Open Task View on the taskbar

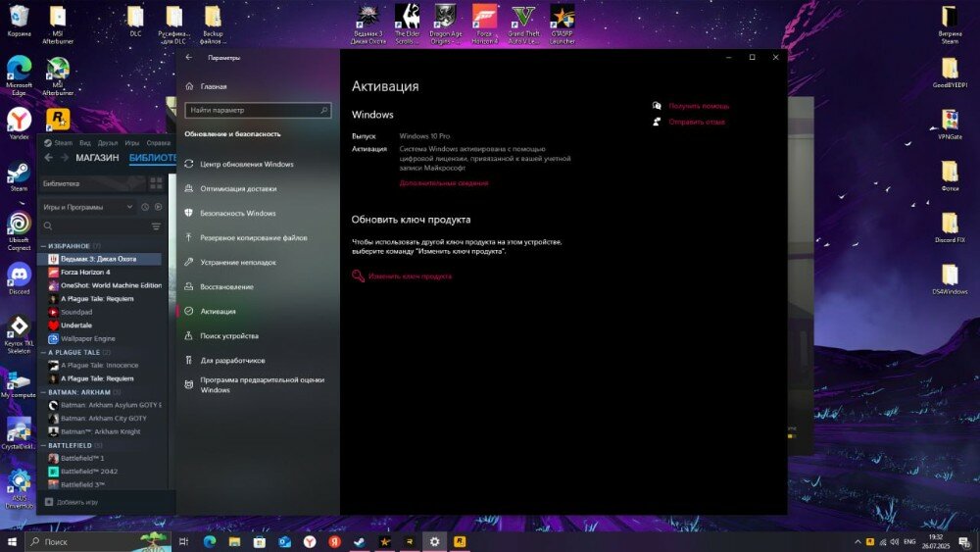[184, 541]
